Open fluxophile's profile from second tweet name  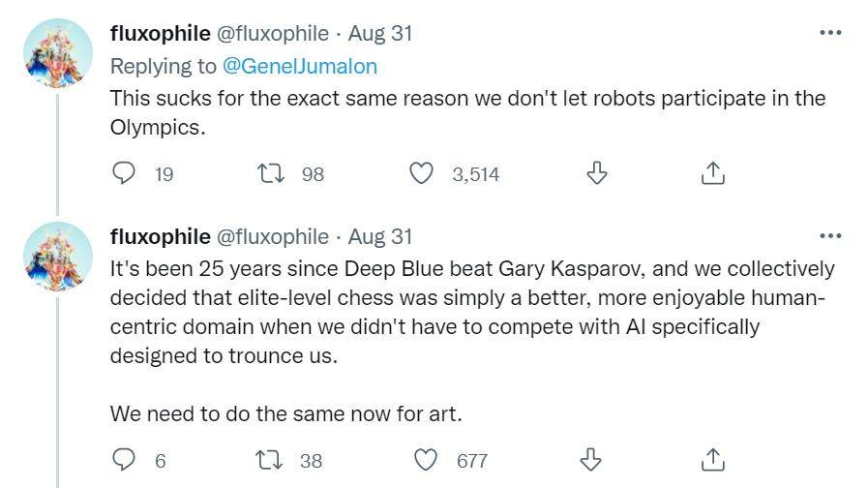pos(161,236)
